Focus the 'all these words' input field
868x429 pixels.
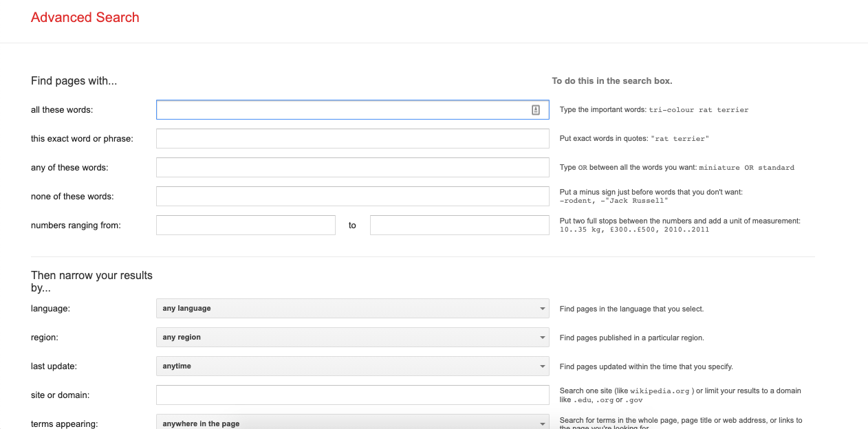point(352,110)
